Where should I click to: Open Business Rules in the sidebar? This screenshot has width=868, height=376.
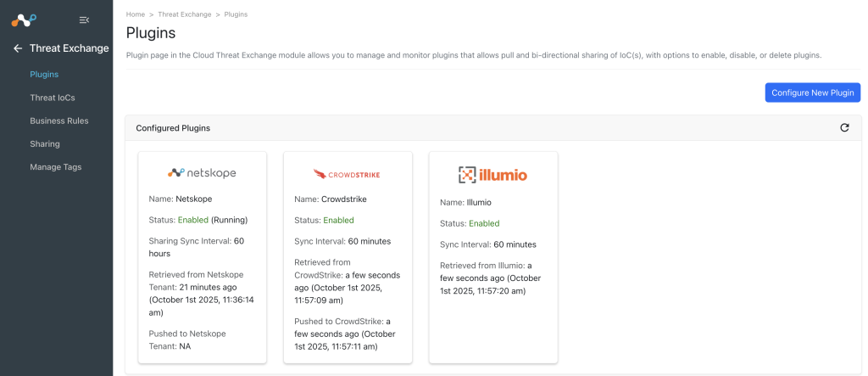59,121
